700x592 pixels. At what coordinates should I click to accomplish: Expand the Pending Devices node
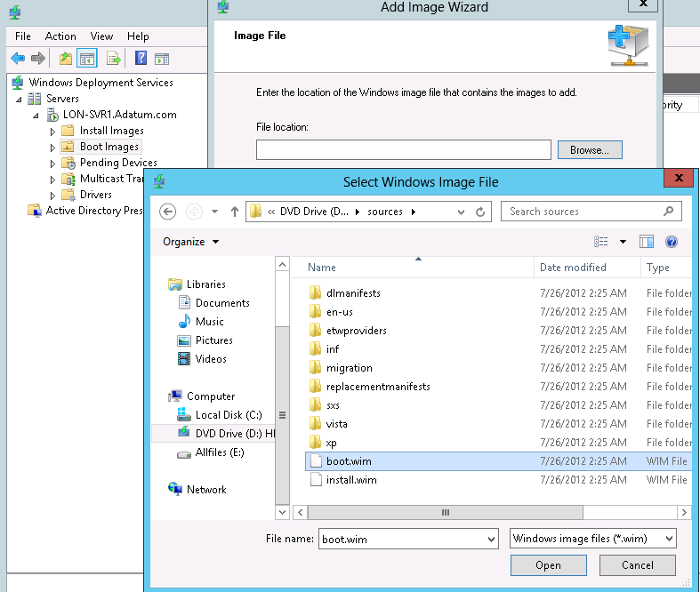coord(52,164)
